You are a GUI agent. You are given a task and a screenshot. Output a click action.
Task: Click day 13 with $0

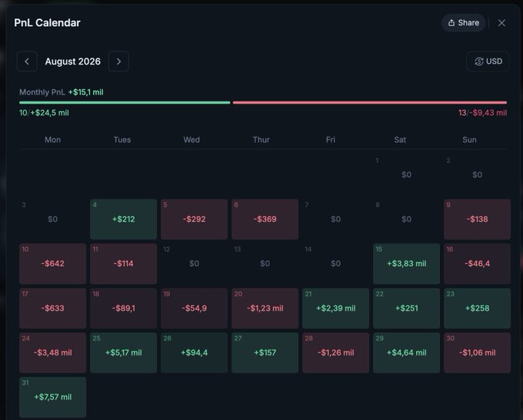[265, 264]
